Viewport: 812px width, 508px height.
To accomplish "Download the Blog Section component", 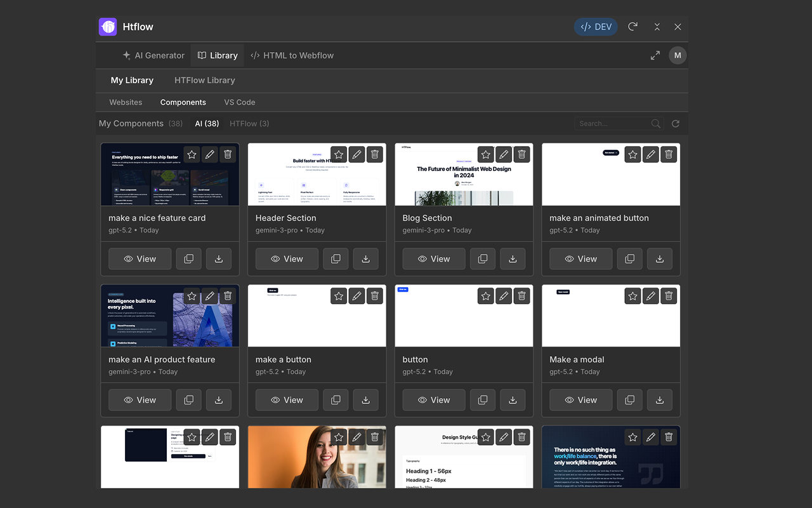I will [x=513, y=259].
